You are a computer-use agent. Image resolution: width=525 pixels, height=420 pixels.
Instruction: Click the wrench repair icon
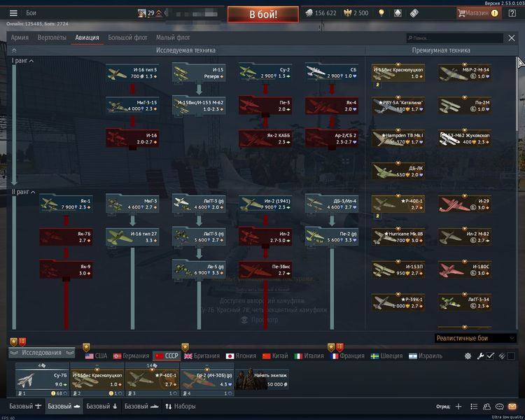(480, 356)
